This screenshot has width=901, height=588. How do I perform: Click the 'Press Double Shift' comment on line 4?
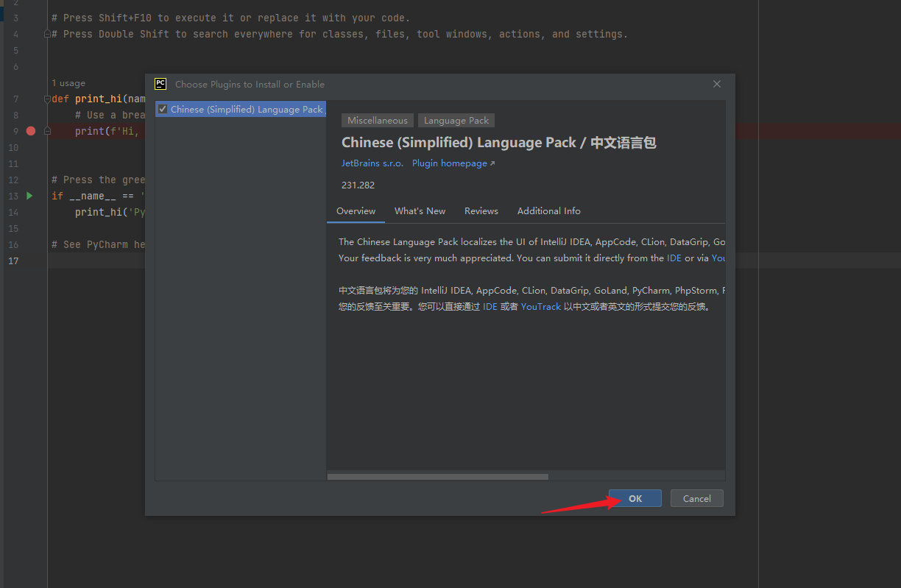point(340,34)
